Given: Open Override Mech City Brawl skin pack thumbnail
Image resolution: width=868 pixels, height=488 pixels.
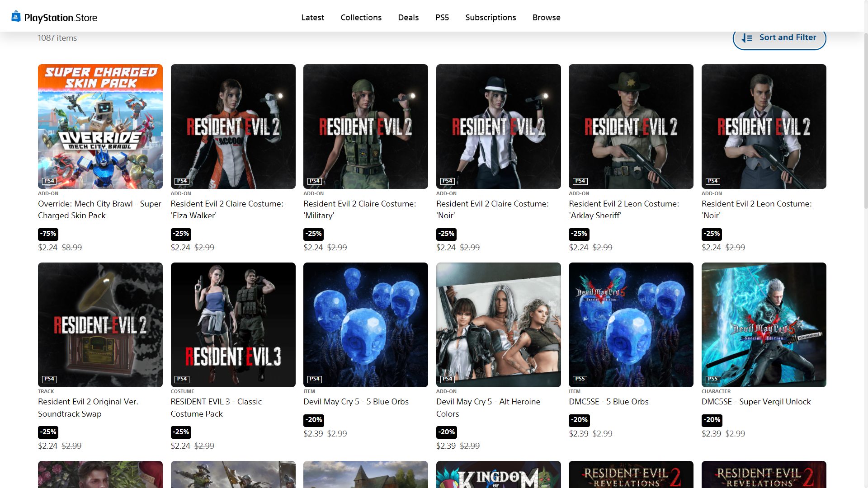Looking at the screenshot, I should click(100, 126).
